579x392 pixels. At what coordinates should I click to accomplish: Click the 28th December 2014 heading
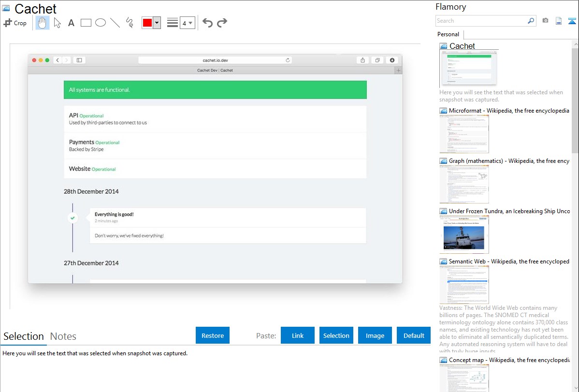pyautogui.click(x=91, y=191)
